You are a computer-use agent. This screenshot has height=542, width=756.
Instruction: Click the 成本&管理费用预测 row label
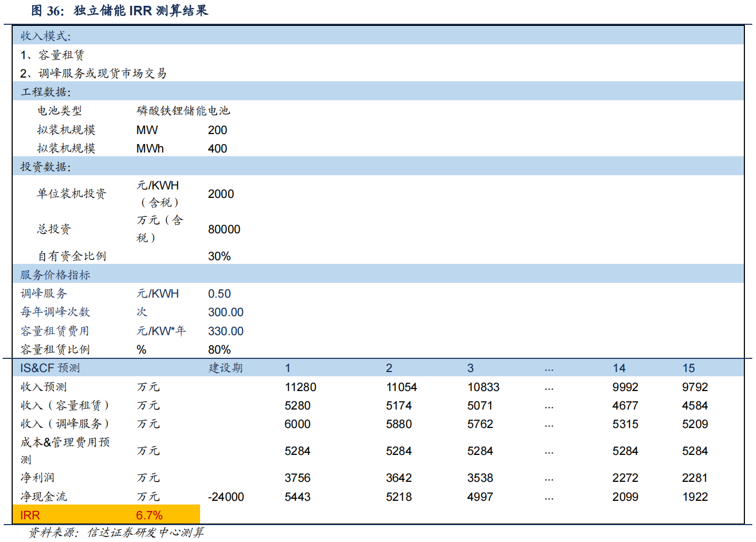click(65, 451)
